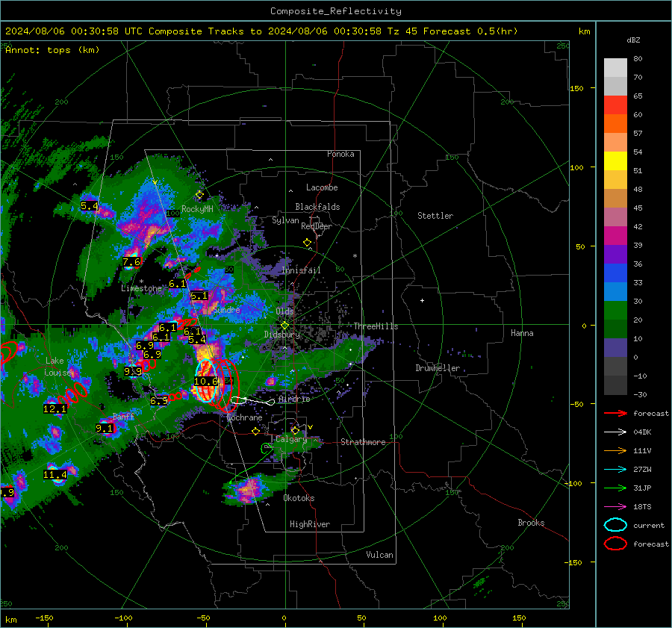Click the bright yellow swatch below 54 dBZ
Viewport: 672px width, 628px height.
click(x=615, y=161)
